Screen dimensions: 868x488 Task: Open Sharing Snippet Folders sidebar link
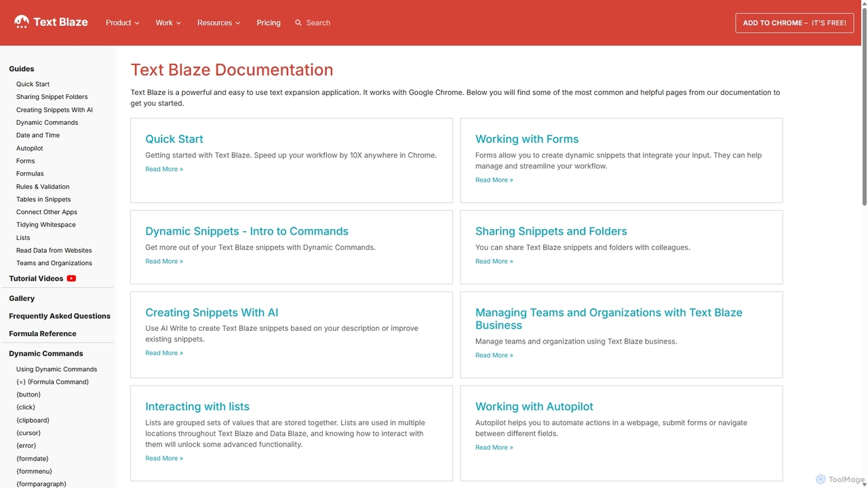pyautogui.click(x=52, y=97)
